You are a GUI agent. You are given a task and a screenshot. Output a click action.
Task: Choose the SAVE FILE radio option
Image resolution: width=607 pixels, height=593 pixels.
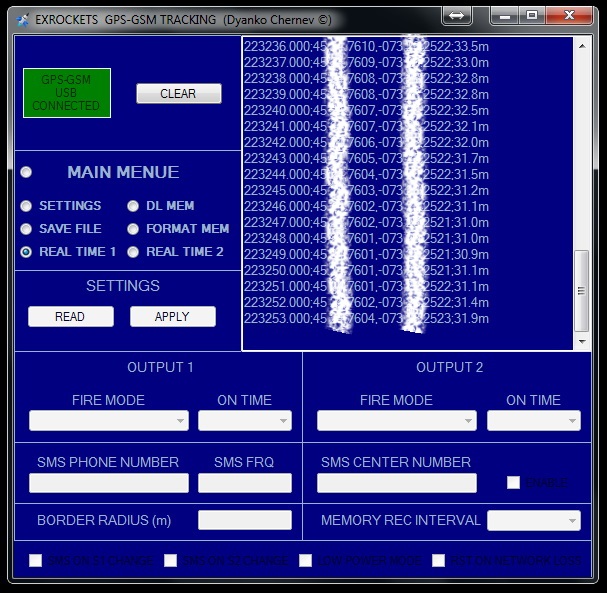tap(26, 229)
